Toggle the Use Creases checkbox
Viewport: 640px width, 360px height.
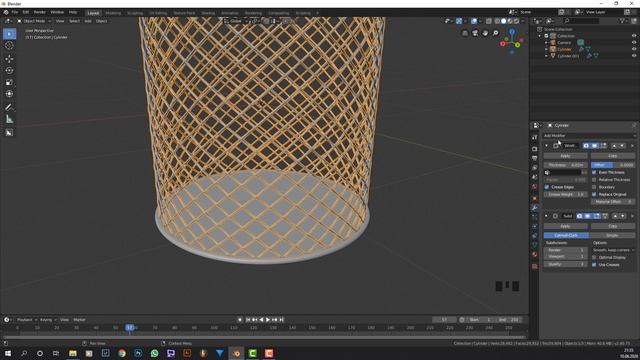pyautogui.click(x=594, y=264)
